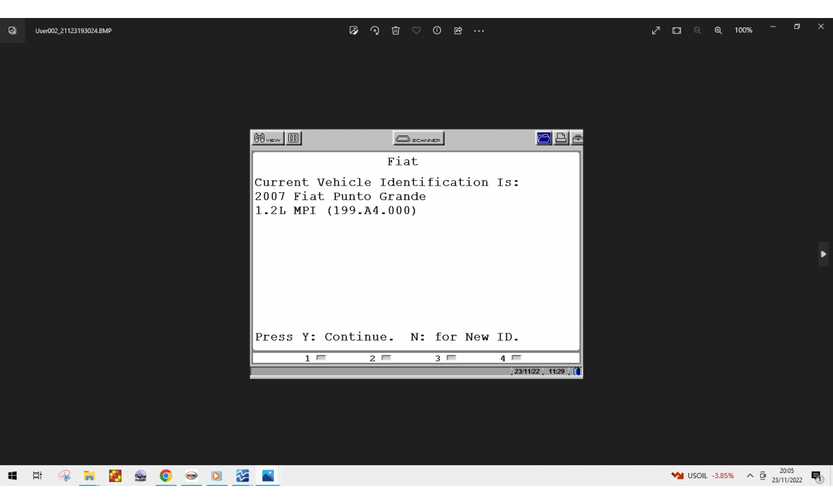Open File Explorer from taskbar
833x504 pixels.
point(89,476)
